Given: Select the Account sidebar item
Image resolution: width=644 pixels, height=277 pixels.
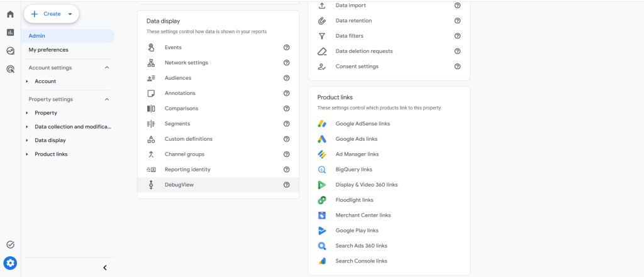Looking at the screenshot, I should (45, 81).
